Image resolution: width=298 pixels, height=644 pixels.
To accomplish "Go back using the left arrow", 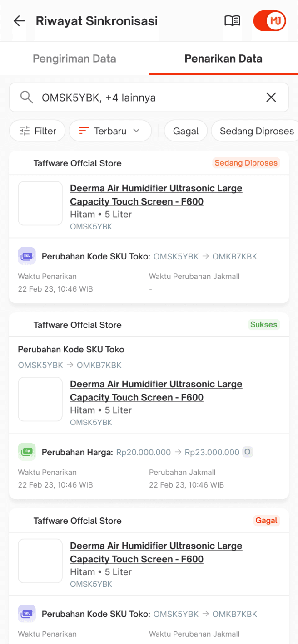I will (19, 21).
